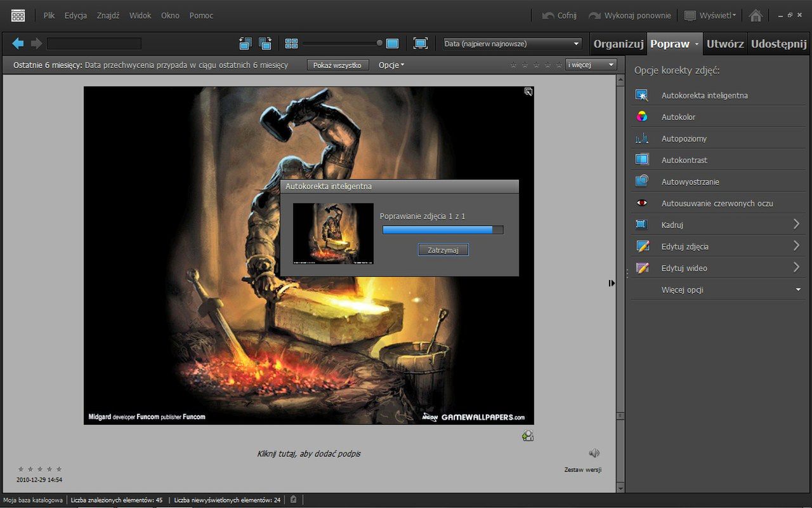Click the Cofnij undo arrow icon
Screen dimensions: 812x508
(548, 15)
